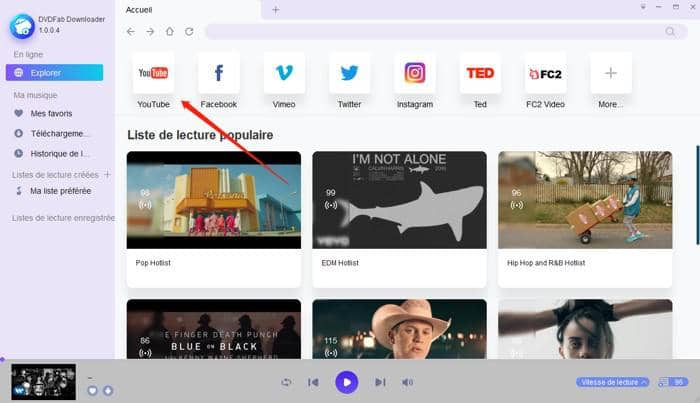Favorite the current track with the heart icon

(x=92, y=391)
